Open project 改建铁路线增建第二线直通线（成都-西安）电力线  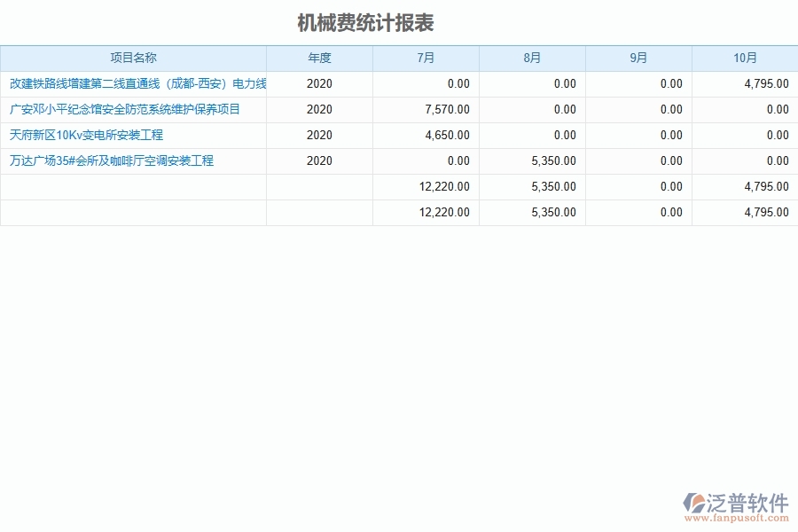click(135, 83)
